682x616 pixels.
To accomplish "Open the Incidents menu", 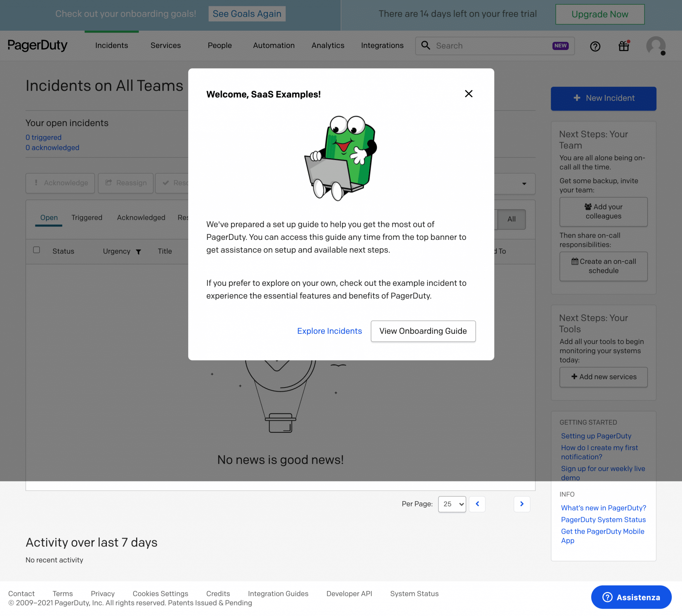I will [112, 45].
